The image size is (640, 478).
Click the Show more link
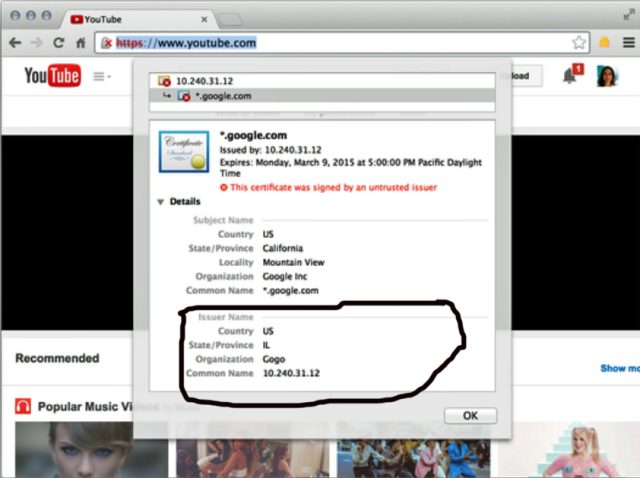pos(620,368)
